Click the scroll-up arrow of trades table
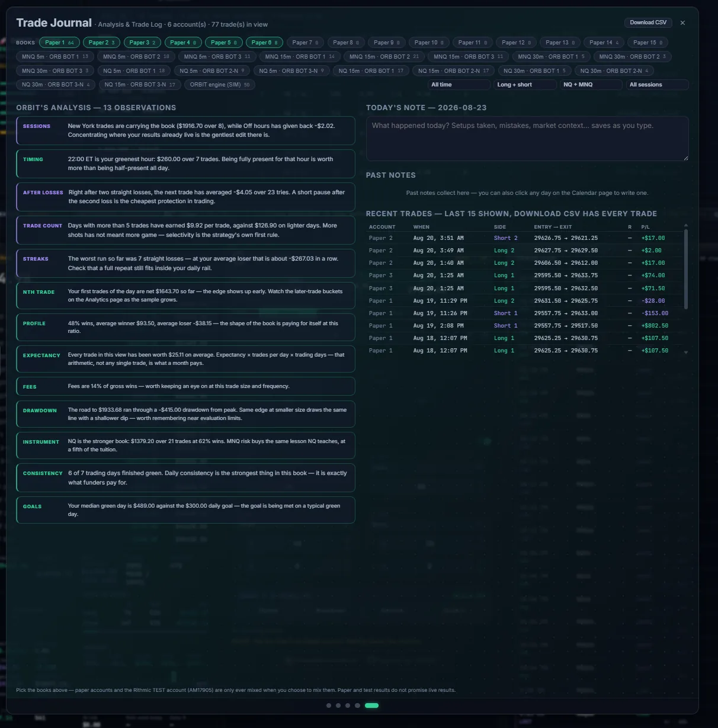Image resolution: width=718 pixels, height=728 pixels. (686, 226)
